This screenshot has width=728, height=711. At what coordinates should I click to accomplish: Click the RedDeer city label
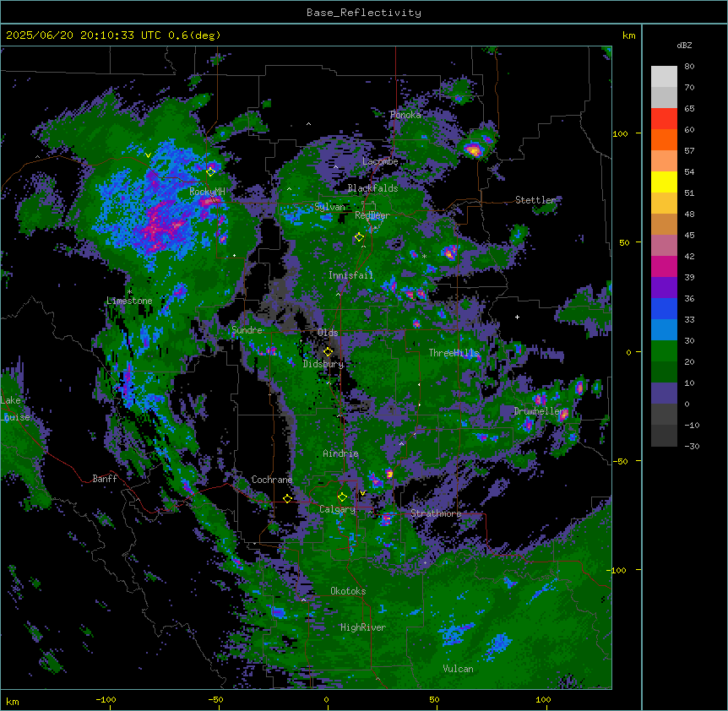(372, 215)
